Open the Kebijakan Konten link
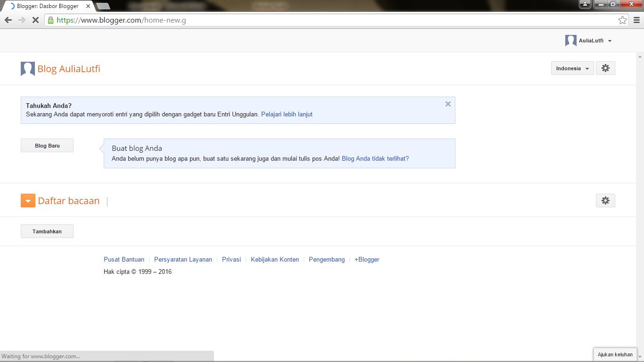644x362 pixels. click(275, 259)
